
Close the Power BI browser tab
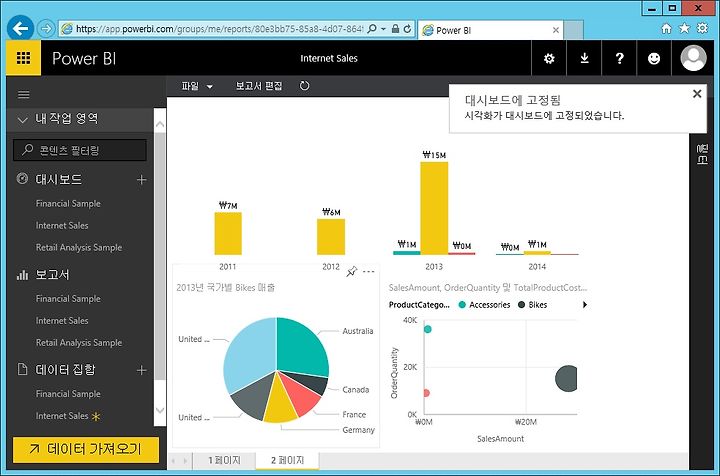tap(556, 30)
